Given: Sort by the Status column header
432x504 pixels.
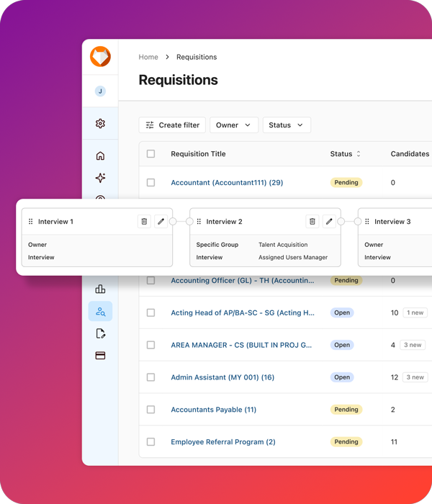Looking at the screenshot, I should tap(346, 154).
